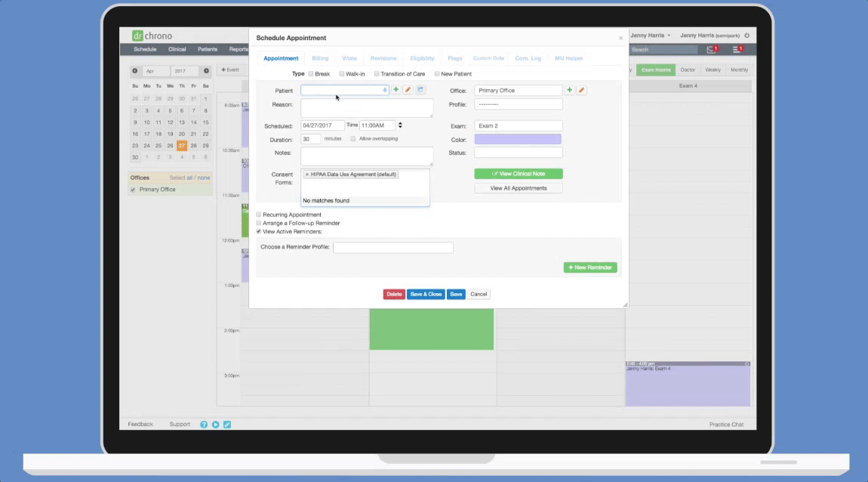Open the help question mark icon
The image size is (868, 482).
204,425
